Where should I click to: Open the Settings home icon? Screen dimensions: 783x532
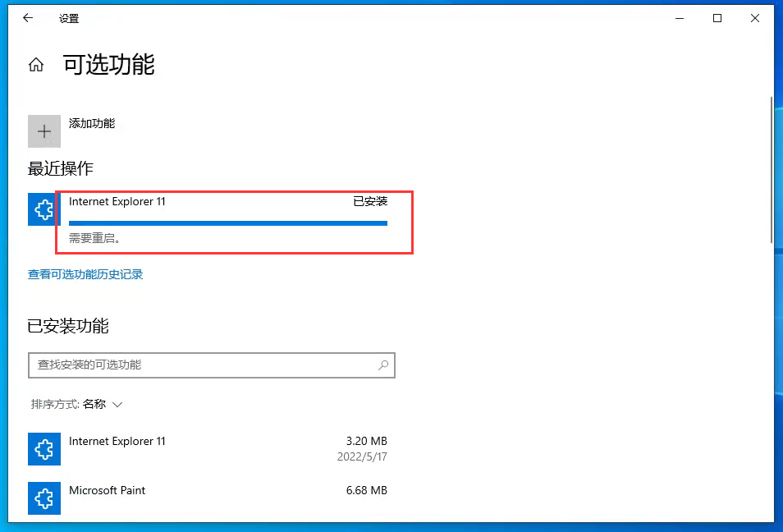(x=36, y=64)
